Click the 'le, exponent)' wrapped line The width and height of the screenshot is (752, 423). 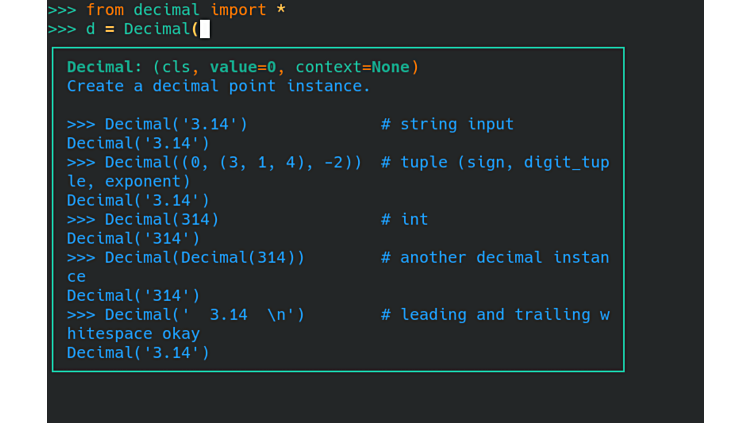pos(128,181)
